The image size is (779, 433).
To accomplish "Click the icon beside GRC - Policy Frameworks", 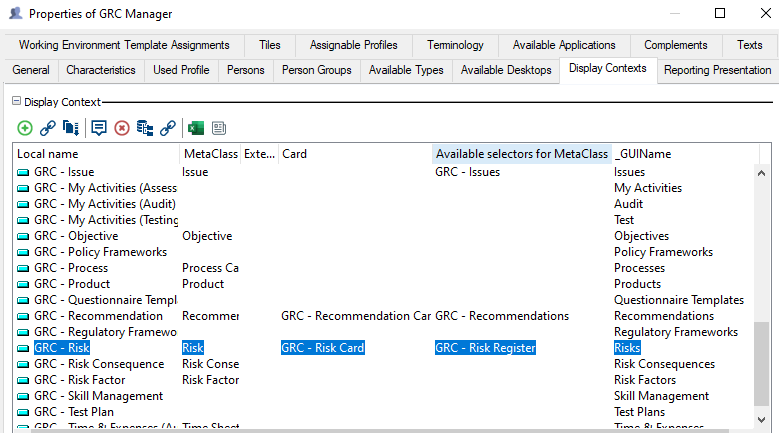I will click(x=23, y=252).
